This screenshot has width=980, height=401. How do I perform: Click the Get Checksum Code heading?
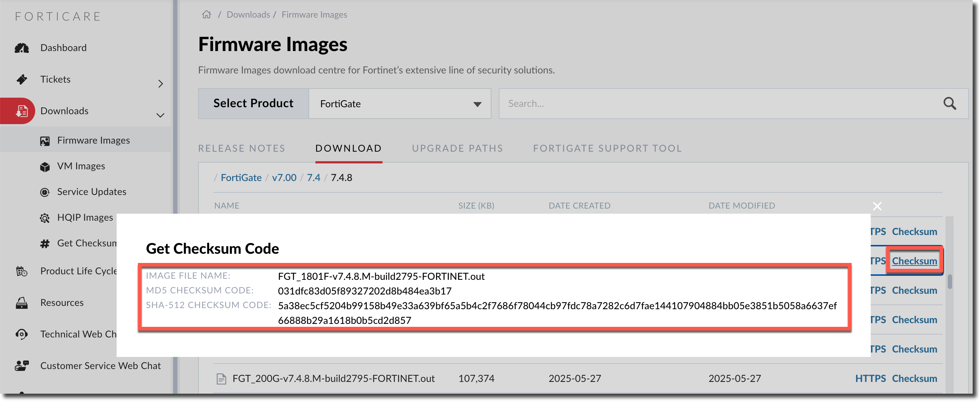coord(212,249)
